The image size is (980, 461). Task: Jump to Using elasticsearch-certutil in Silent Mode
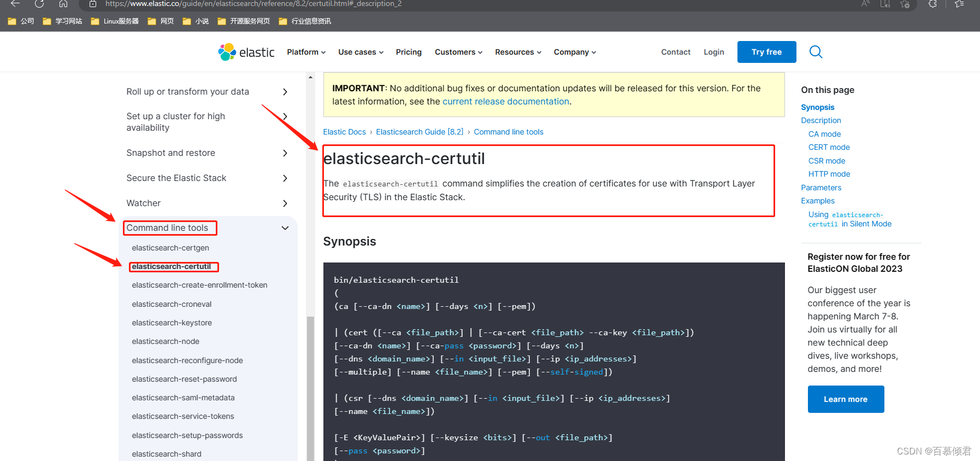coord(850,219)
